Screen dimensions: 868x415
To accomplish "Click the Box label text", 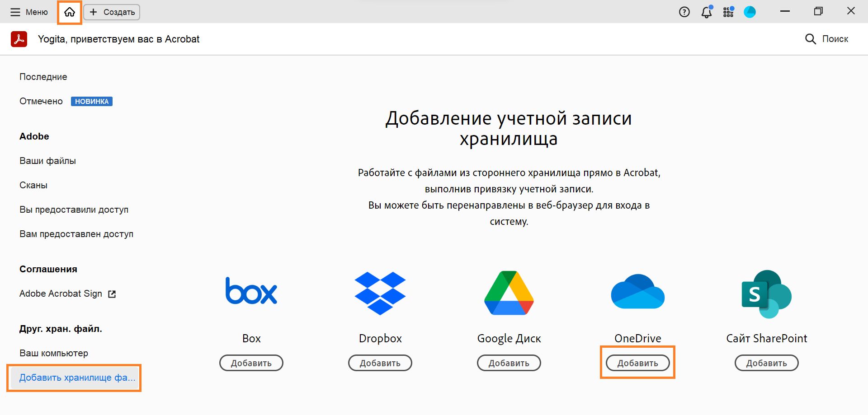I will click(x=251, y=338).
